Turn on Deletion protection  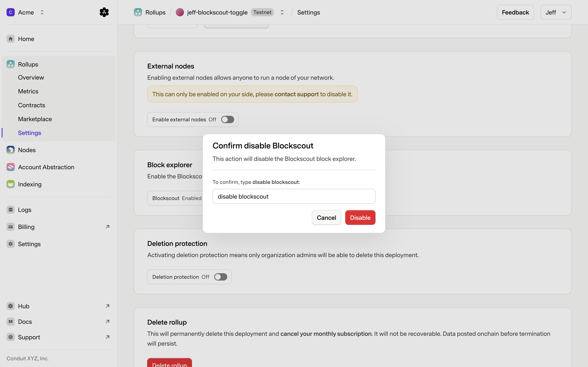(x=220, y=277)
